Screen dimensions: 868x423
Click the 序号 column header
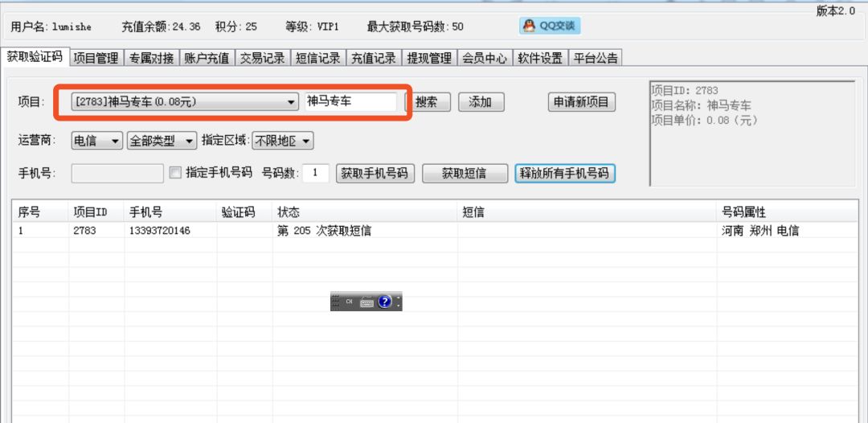pos(40,211)
